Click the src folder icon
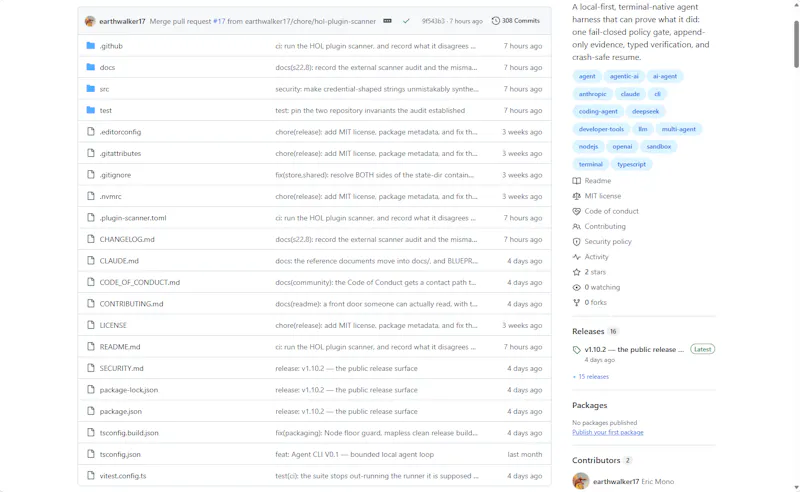 click(91, 88)
